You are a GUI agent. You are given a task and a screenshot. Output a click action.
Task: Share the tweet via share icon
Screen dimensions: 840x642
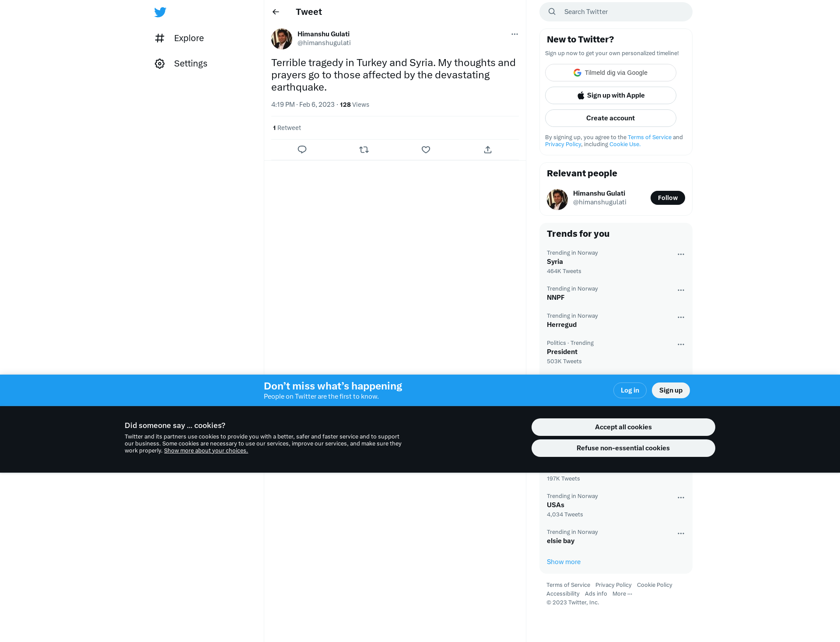pos(488,150)
